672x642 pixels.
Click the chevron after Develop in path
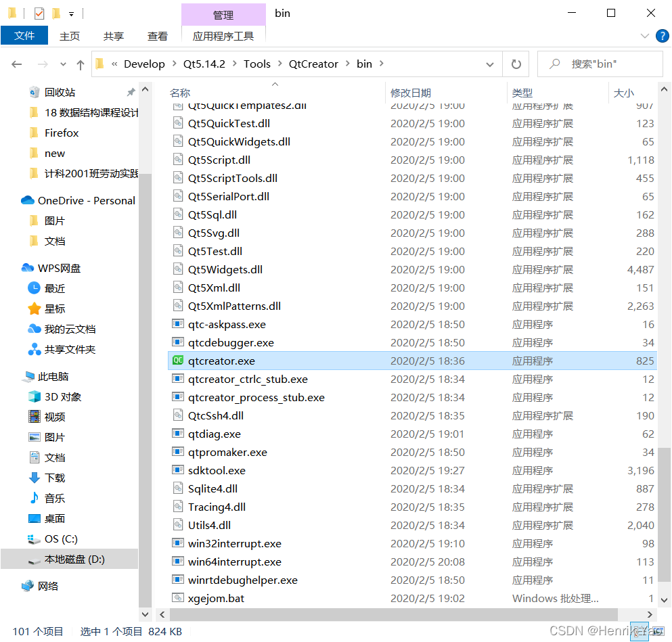pyautogui.click(x=174, y=64)
